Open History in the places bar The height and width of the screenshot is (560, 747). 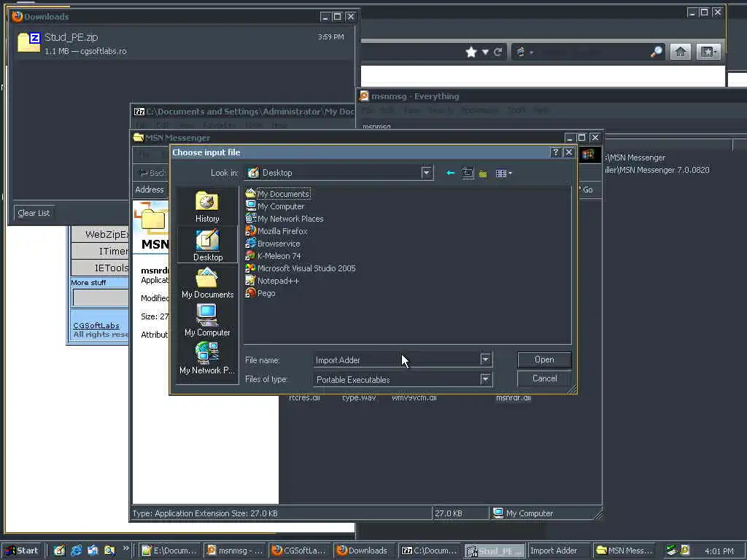207,206
